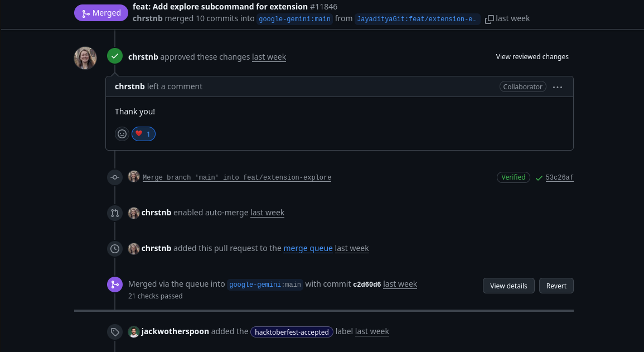Open the Merge branch 'main' commit message

(x=237, y=178)
